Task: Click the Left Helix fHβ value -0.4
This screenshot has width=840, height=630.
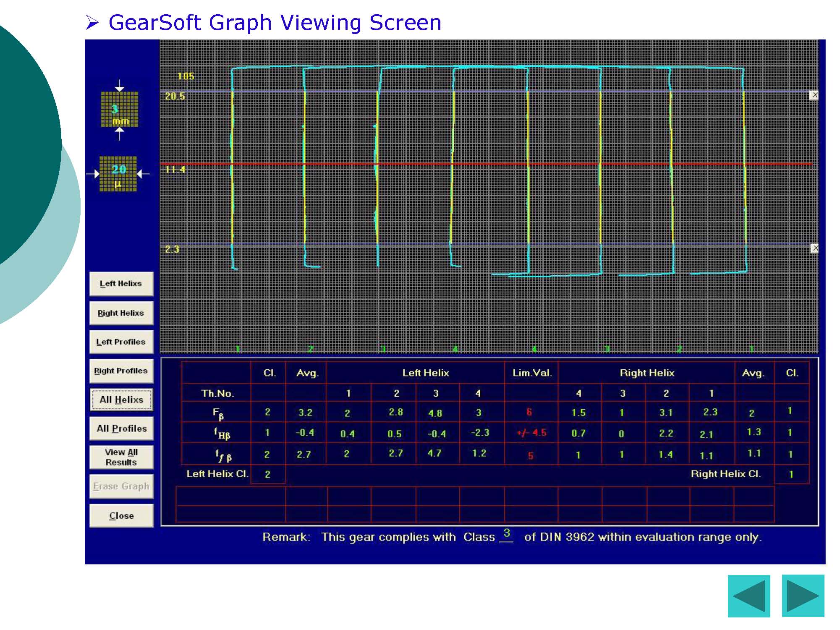Action: click(x=437, y=434)
